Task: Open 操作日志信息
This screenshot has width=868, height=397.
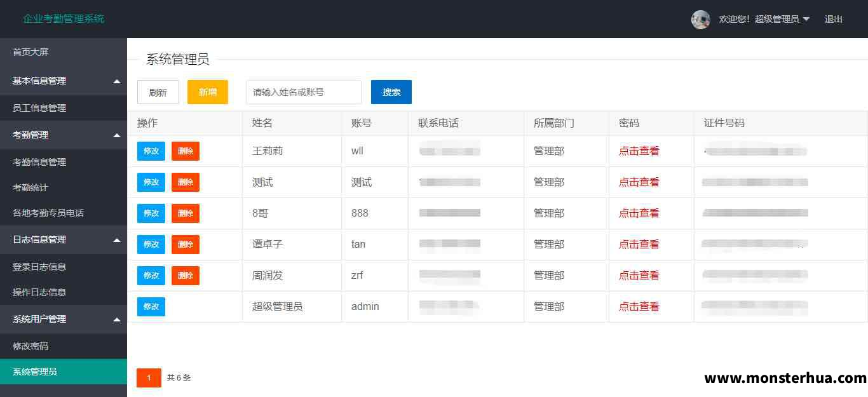Action: point(64,292)
